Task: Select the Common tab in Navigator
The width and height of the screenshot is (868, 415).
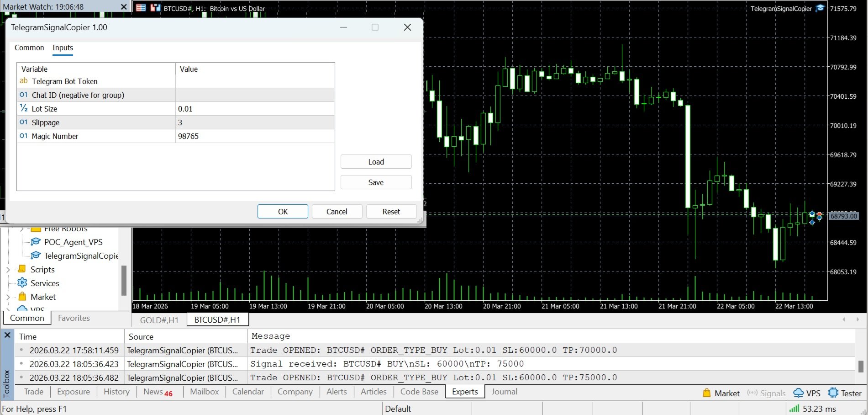Action: (x=27, y=318)
